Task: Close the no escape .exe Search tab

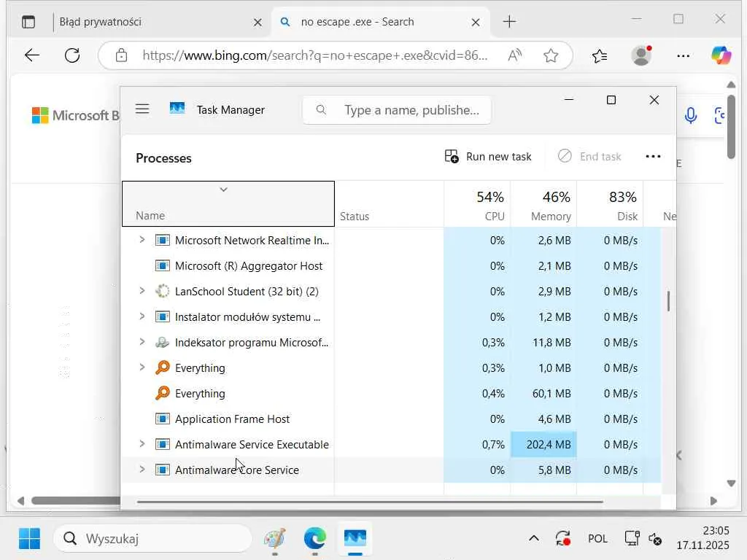Action: [476, 23]
